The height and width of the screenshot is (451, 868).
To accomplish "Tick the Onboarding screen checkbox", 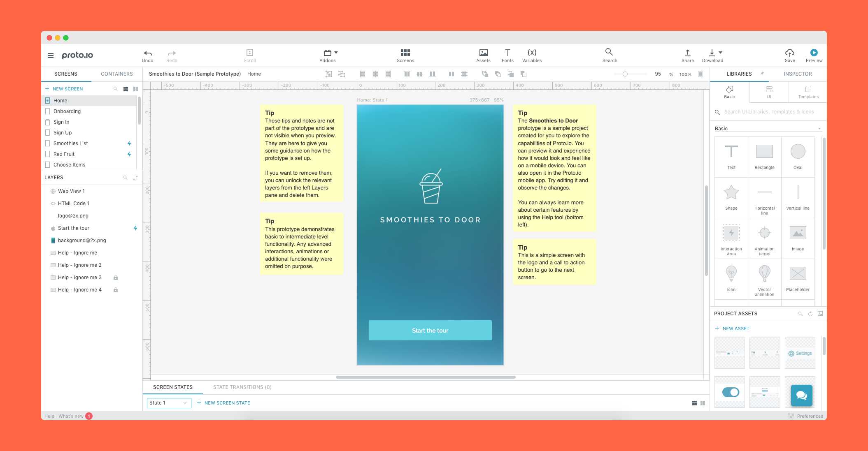I will point(48,111).
